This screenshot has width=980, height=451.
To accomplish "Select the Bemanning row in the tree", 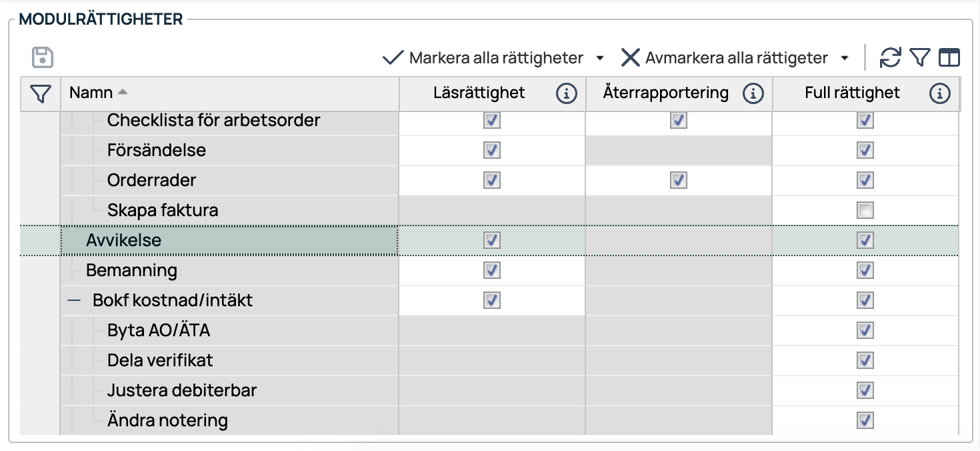I will click(131, 270).
